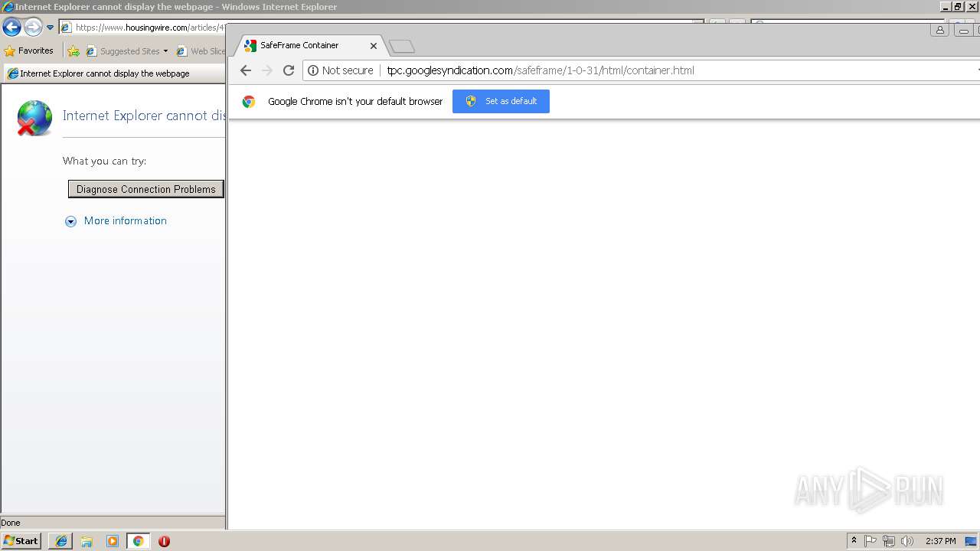Go back in Chrome
Image resolution: width=980 pixels, height=551 pixels.
pos(246,70)
